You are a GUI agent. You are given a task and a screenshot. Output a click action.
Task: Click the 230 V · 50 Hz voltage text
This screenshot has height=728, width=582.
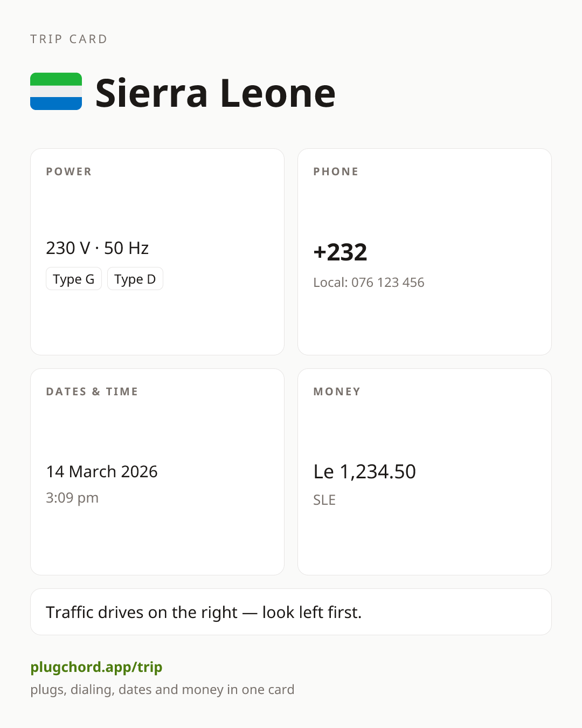coord(97,248)
